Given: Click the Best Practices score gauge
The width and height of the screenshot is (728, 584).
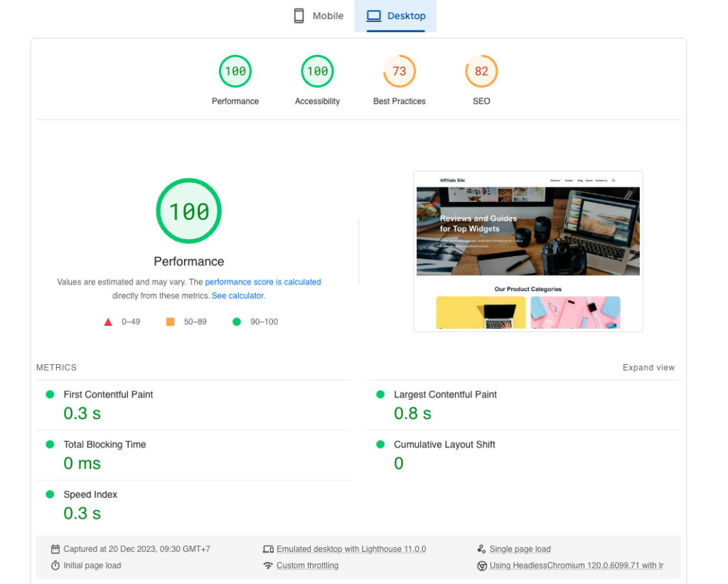Looking at the screenshot, I should pyautogui.click(x=399, y=70).
